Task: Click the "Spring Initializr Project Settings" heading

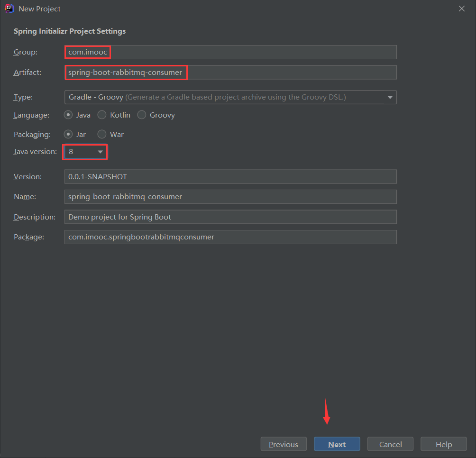Action: pos(70,31)
